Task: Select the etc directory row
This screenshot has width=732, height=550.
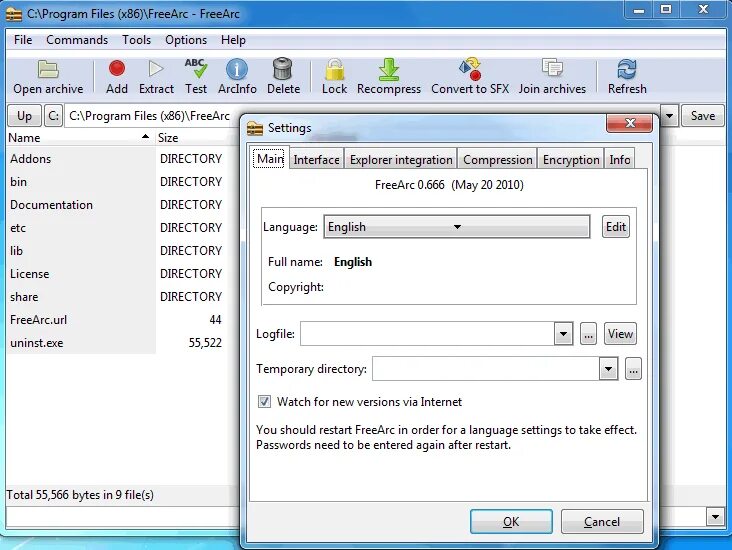Action: click(116, 228)
